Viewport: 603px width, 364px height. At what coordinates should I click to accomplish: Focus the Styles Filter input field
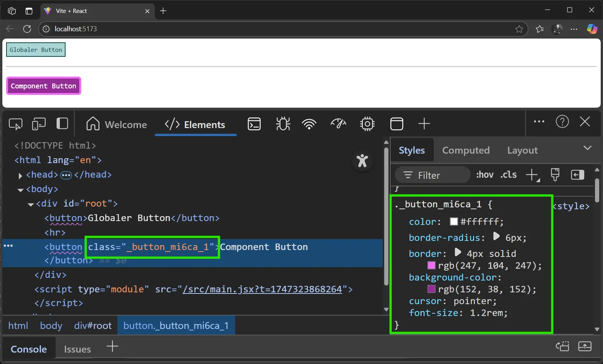click(x=433, y=175)
